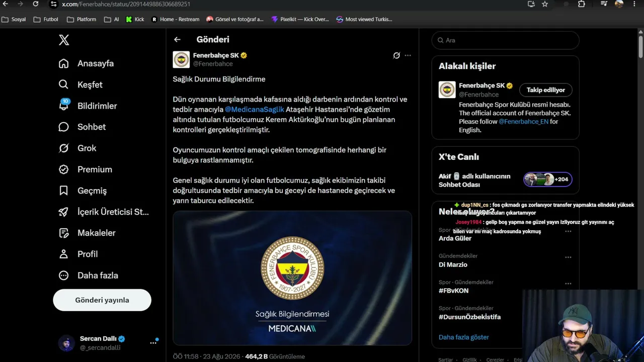Open the browser extensions puzzle icon
Viewport: 644px width, 362px height.
coord(582,4)
